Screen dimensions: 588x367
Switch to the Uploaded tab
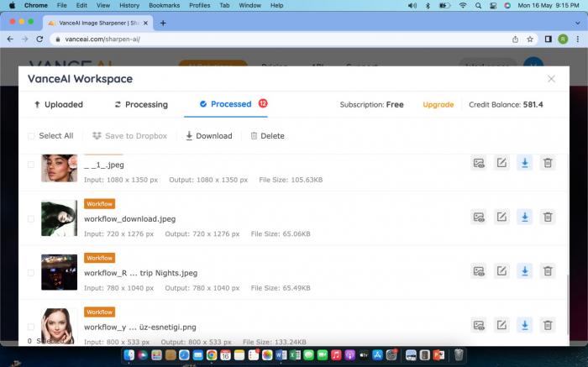(59, 105)
